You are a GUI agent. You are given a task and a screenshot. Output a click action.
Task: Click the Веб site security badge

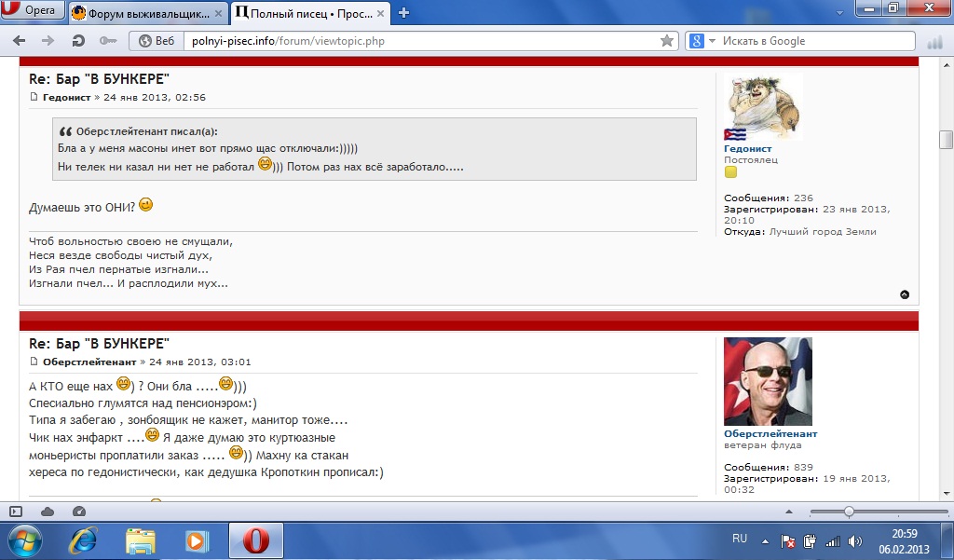click(x=157, y=41)
